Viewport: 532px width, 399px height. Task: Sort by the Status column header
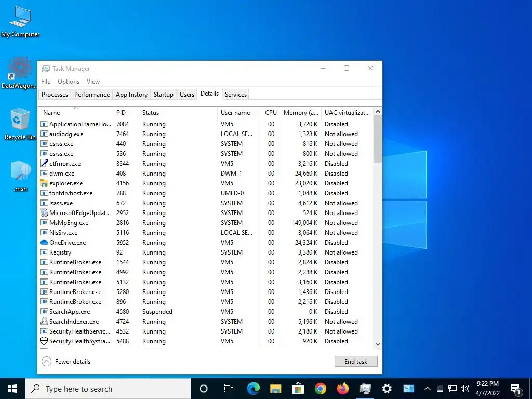click(178, 112)
